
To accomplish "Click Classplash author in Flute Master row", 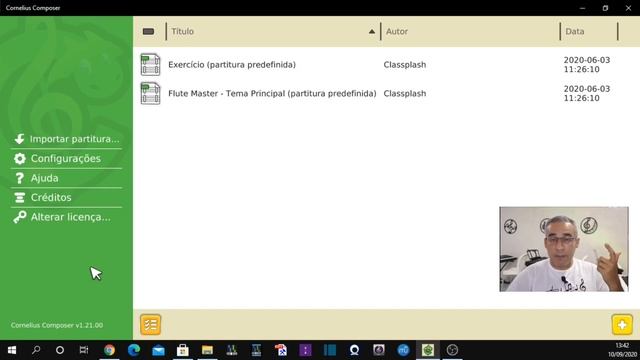I will [404, 93].
